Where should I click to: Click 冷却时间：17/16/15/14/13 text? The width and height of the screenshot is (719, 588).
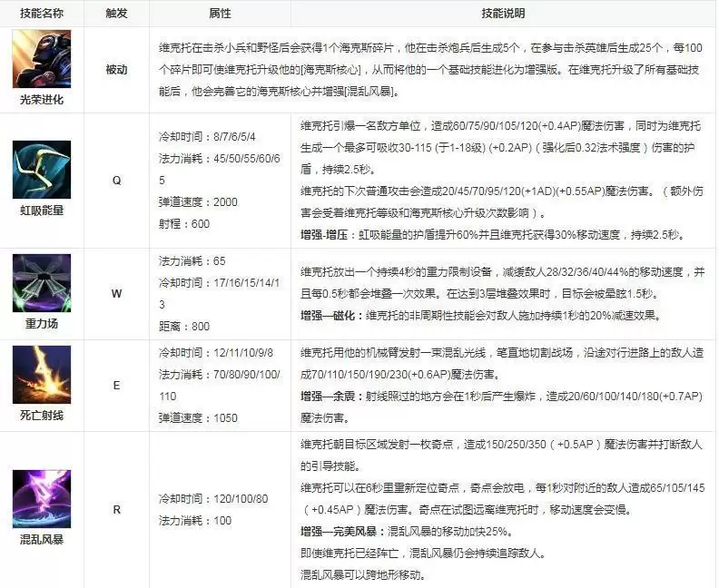click(x=220, y=293)
